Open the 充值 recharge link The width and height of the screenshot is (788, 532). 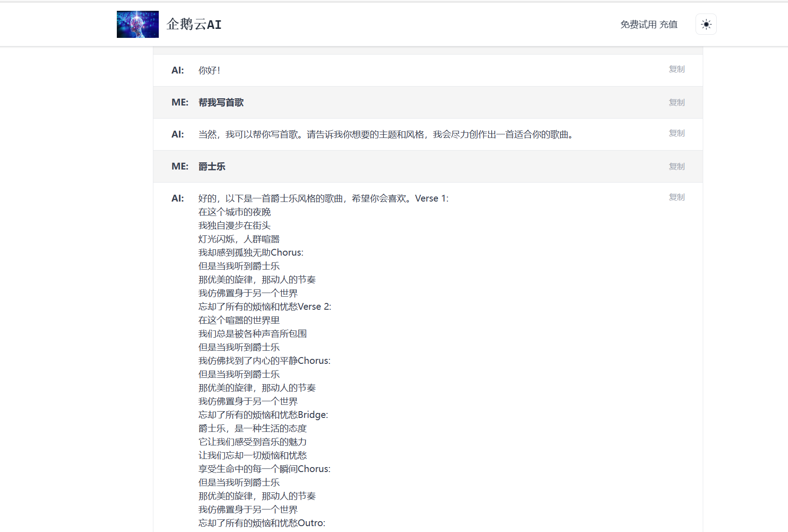coord(668,24)
